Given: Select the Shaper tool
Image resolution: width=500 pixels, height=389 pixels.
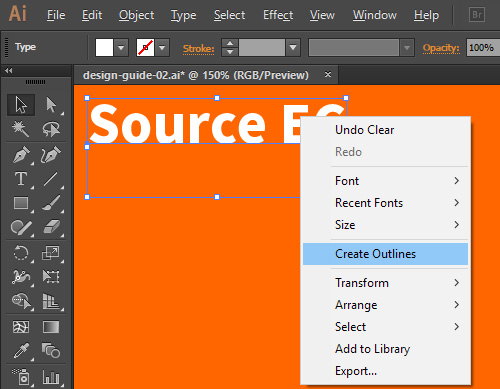Looking at the screenshot, I should 21,227.
